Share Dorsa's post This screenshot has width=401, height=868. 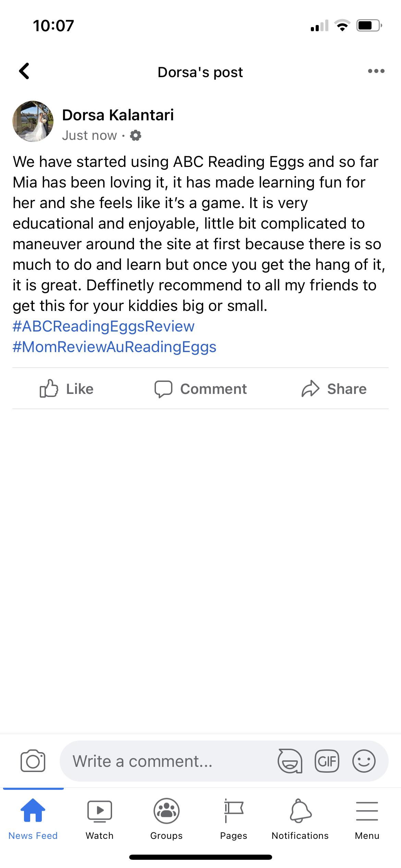coord(334,389)
